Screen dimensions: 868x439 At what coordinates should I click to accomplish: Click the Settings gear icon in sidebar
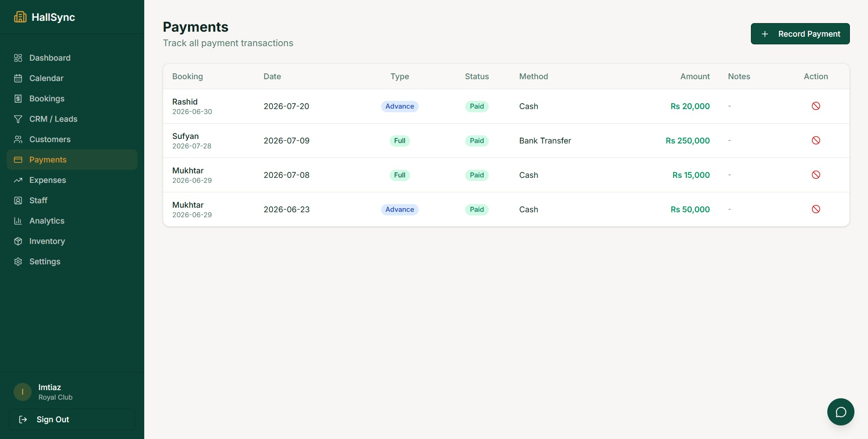coord(18,262)
